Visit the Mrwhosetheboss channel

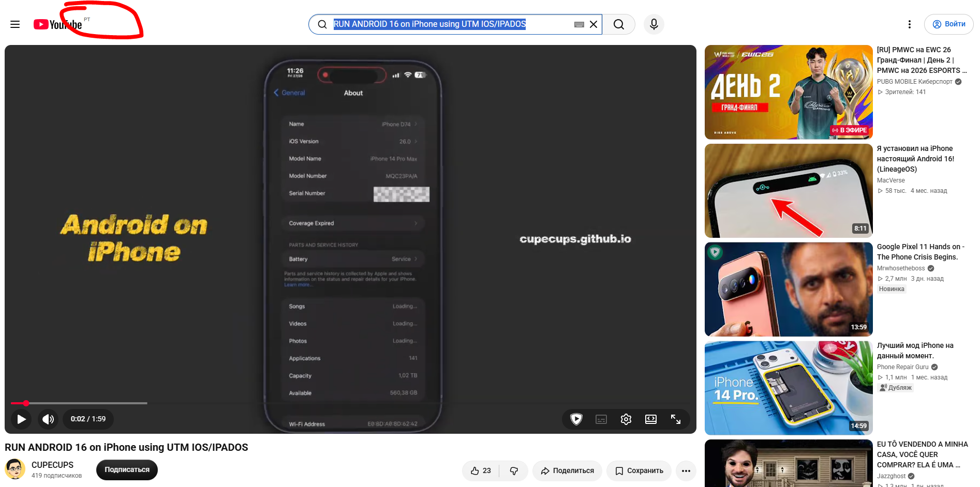(x=901, y=268)
